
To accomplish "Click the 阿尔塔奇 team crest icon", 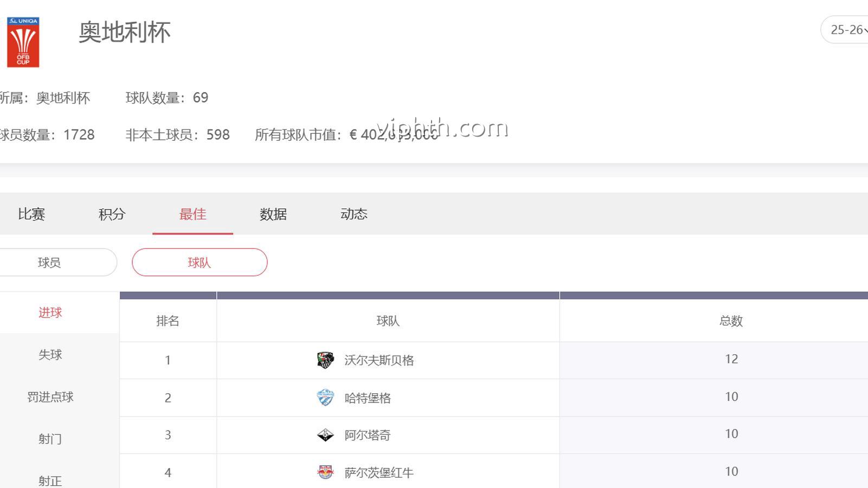I will 325,435.
